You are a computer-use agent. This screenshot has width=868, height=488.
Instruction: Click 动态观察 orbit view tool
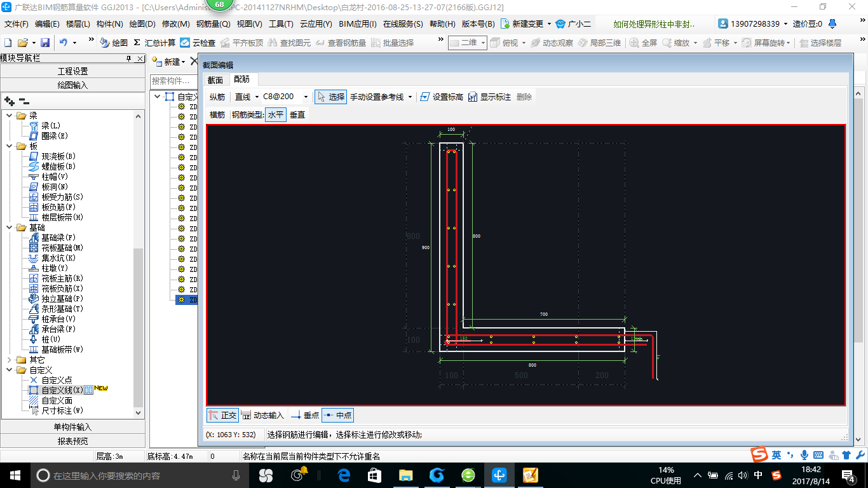552,43
